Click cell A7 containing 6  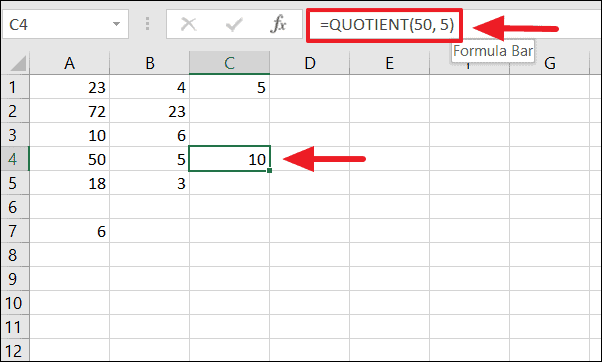[69, 231]
